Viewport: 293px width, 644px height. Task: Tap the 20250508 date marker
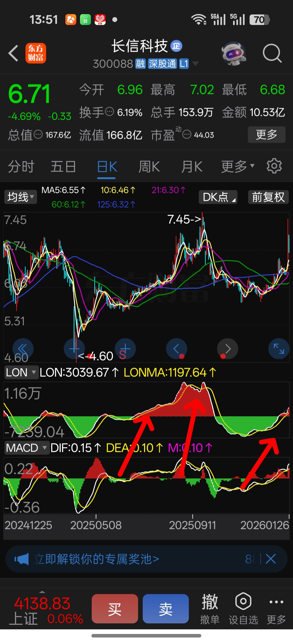(x=96, y=525)
